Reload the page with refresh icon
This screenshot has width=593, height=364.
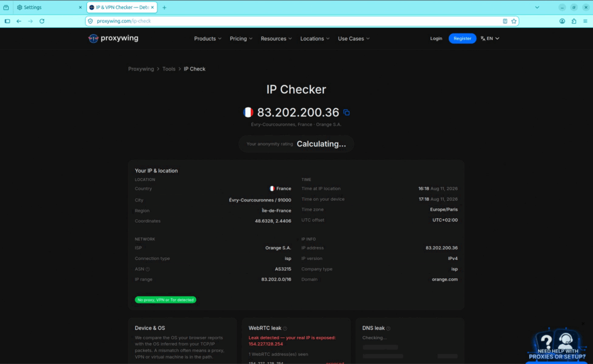(x=42, y=21)
